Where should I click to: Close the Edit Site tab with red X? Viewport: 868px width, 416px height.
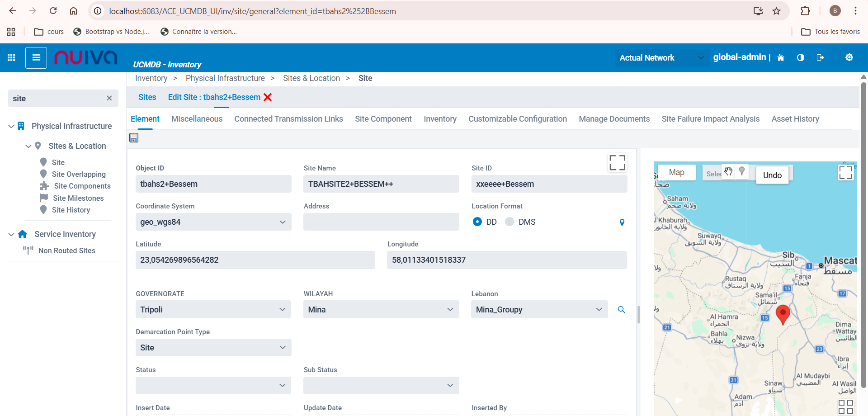(x=268, y=97)
